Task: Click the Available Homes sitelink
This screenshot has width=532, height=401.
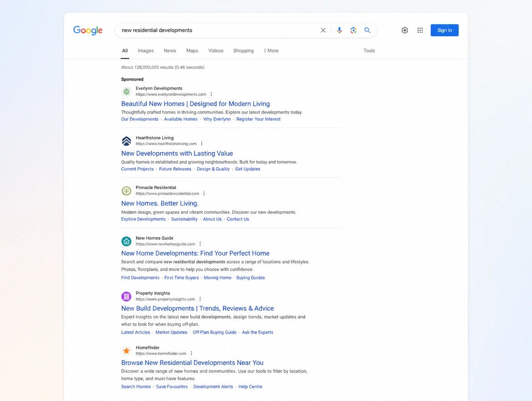Action: coord(181,119)
